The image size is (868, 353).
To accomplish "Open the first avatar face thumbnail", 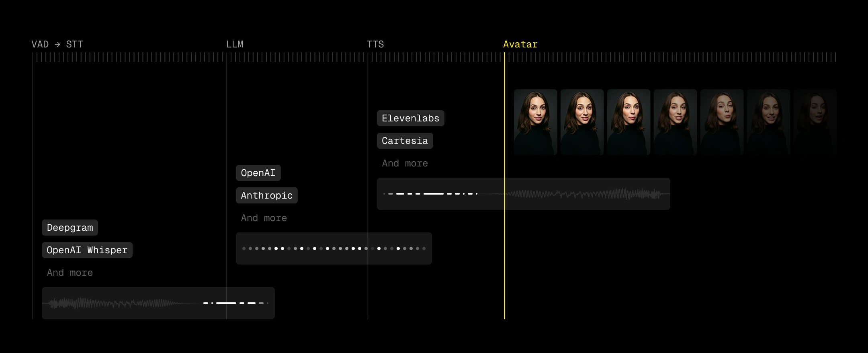I will [536, 122].
